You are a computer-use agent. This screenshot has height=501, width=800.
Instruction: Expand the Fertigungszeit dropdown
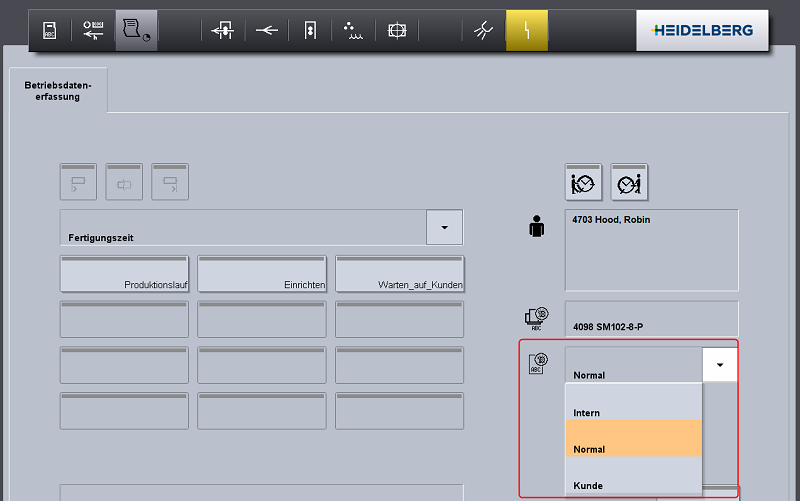[x=444, y=227]
